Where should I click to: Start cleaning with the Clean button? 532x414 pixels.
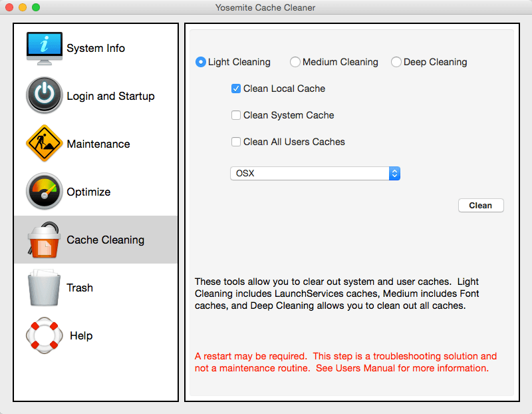pyautogui.click(x=481, y=206)
